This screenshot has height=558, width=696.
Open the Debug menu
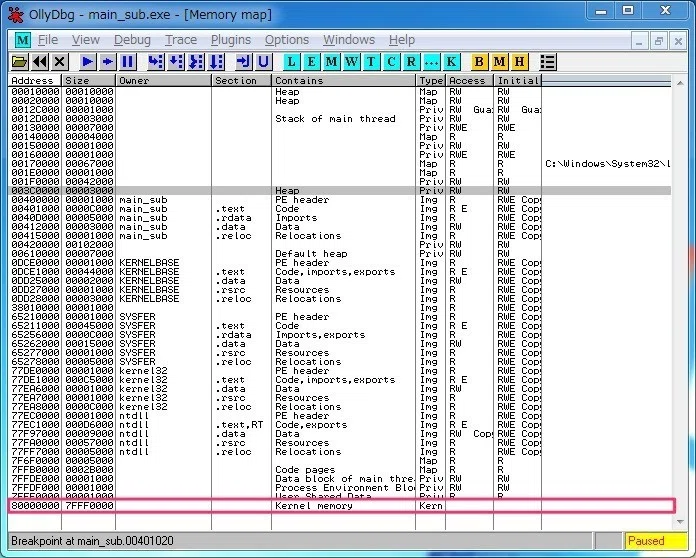132,40
